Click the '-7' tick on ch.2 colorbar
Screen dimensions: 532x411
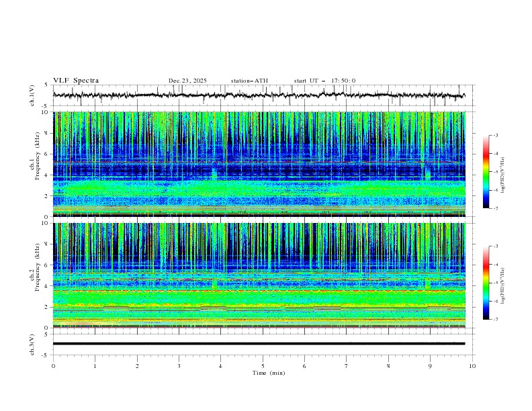[x=496, y=320]
